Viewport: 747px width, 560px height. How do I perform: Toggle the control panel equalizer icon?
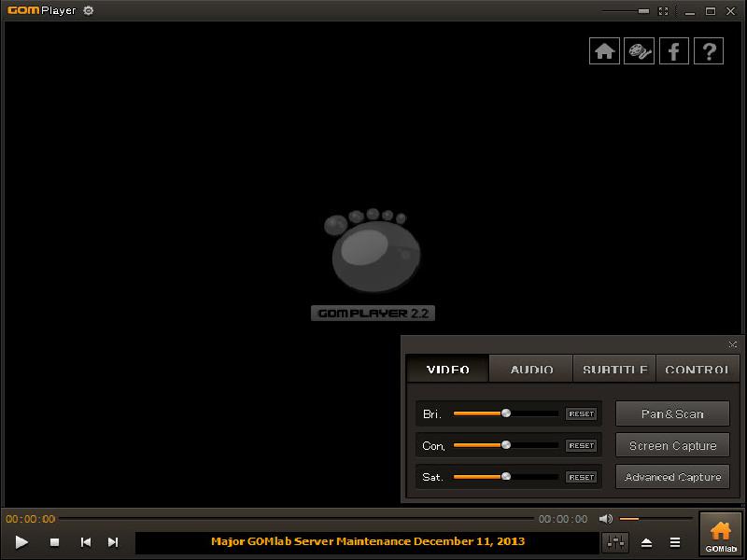coord(615,542)
